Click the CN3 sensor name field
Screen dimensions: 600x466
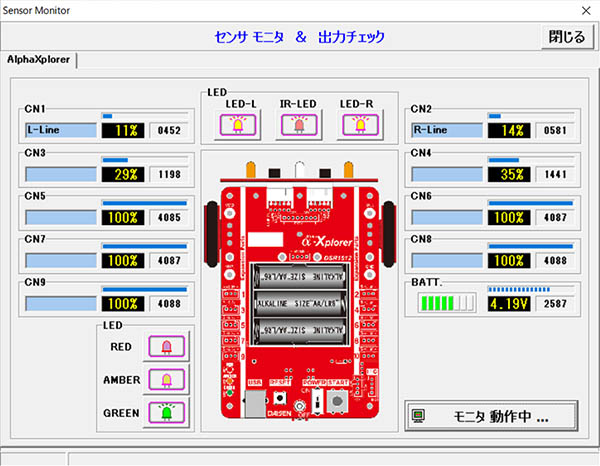tap(61, 174)
